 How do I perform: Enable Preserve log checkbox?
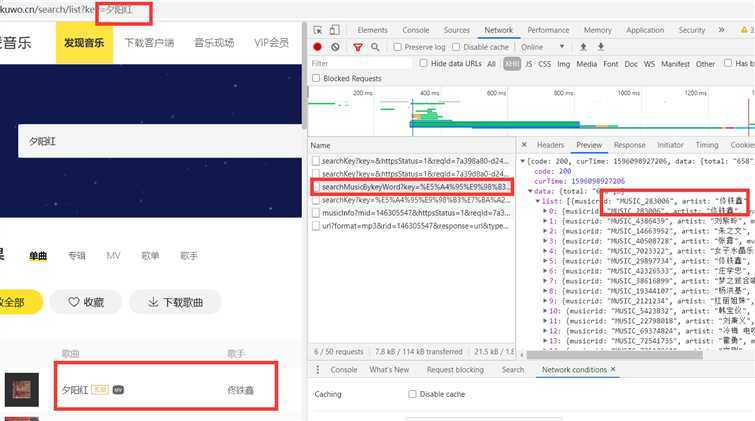click(x=397, y=47)
